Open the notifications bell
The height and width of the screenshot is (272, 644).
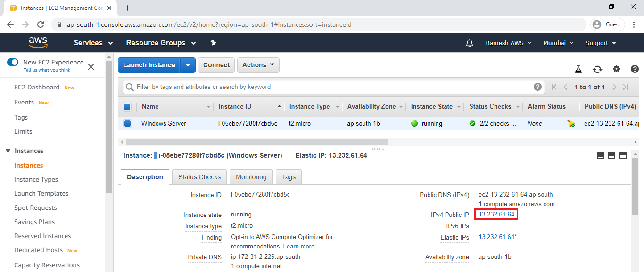[x=469, y=43]
